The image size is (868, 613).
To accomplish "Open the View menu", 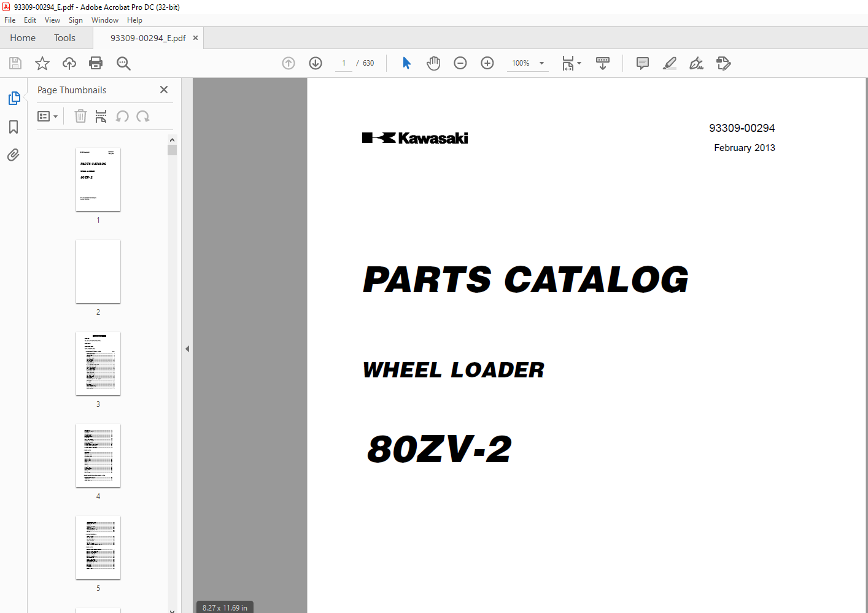I will [x=52, y=20].
